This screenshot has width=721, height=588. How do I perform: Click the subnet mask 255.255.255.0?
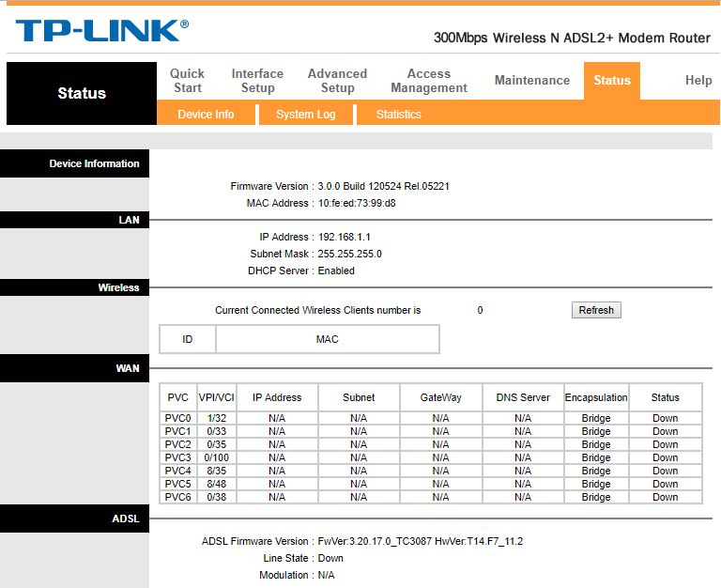(x=349, y=254)
